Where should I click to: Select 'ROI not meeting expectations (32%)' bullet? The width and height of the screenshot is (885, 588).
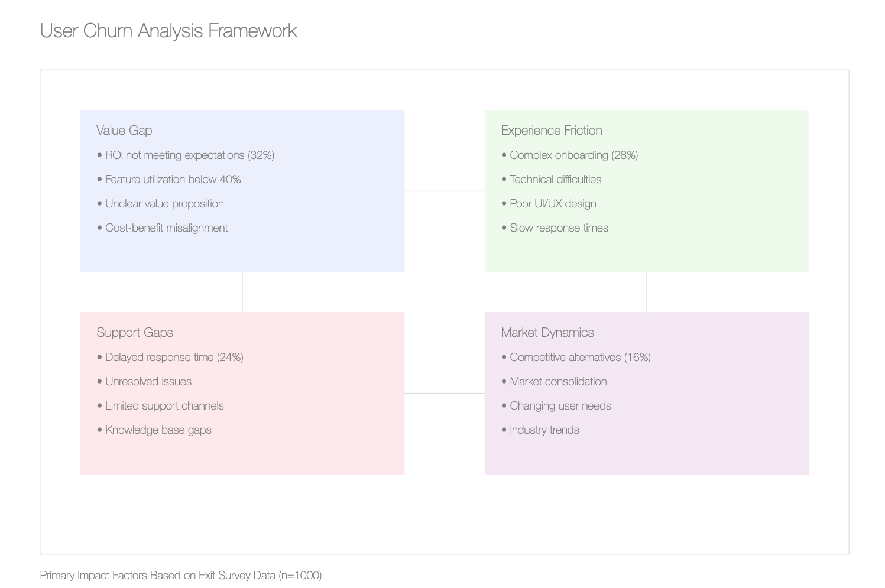pos(186,155)
